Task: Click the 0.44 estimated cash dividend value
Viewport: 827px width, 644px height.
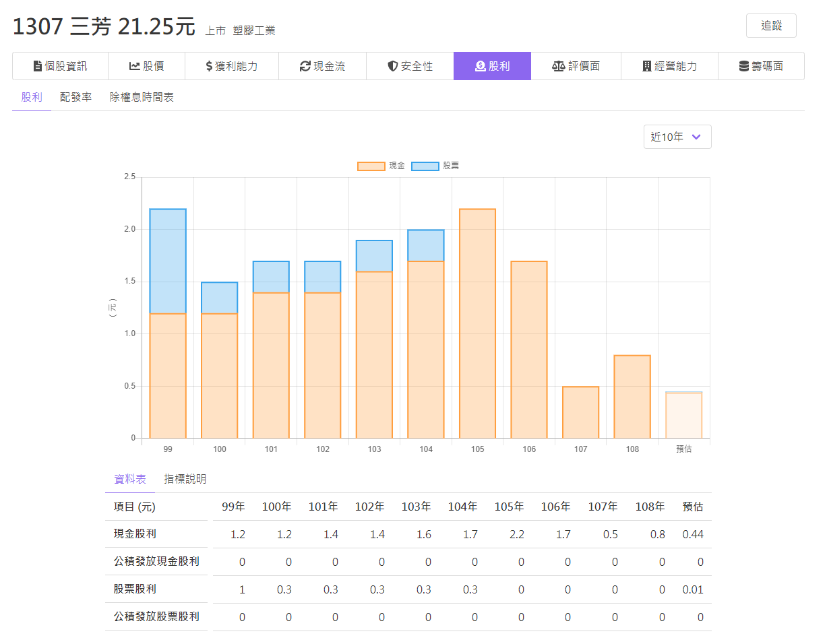Action: coord(693,534)
